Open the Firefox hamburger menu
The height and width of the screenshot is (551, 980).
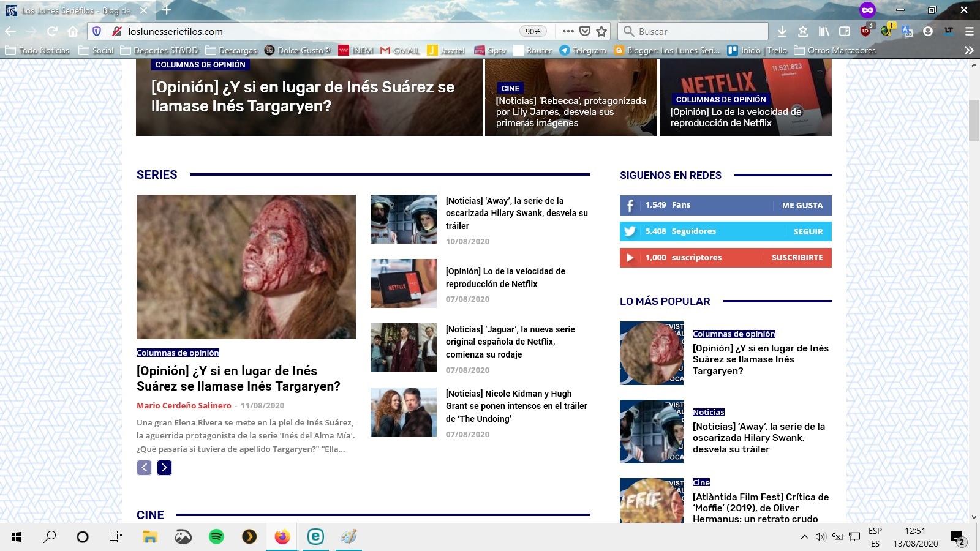pyautogui.click(x=969, y=31)
